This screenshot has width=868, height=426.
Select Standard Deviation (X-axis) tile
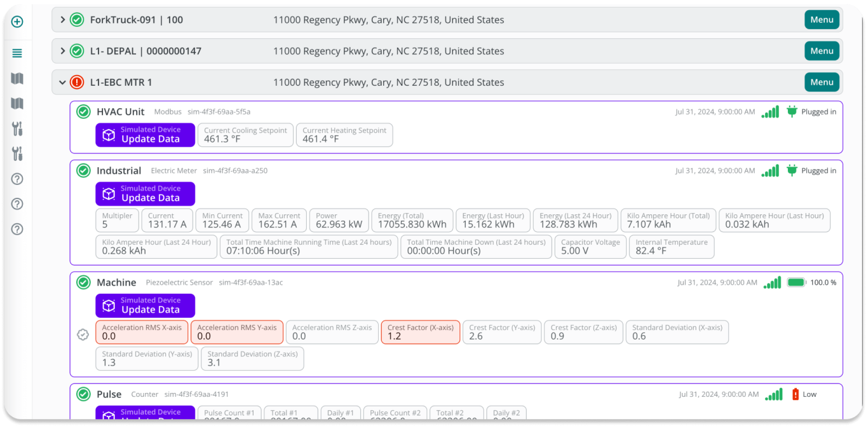[677, 332]
